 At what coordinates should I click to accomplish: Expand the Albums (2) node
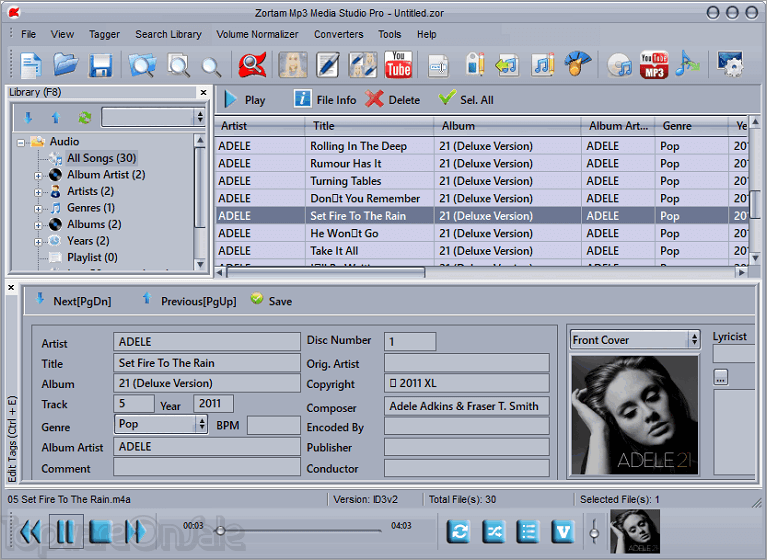[x=38, y=225]
